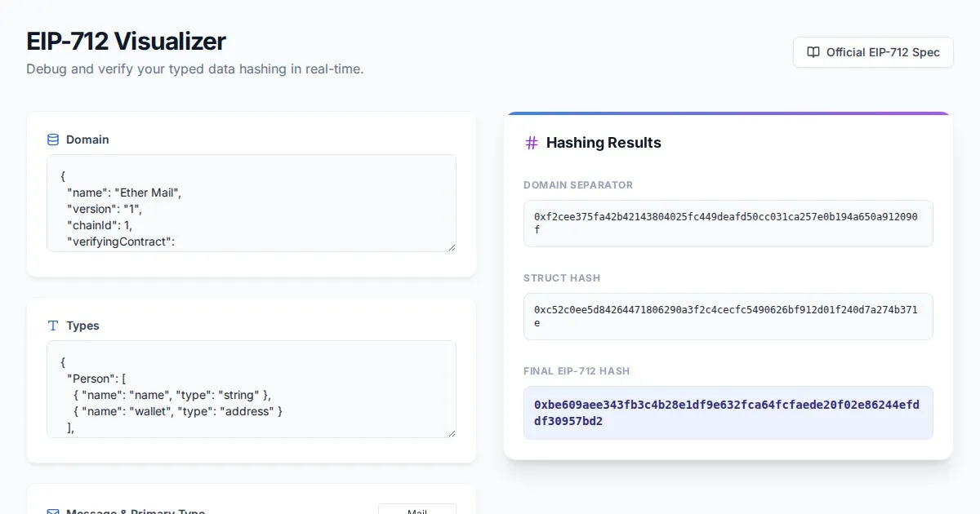Click the verifyingContract line in Domain editor
Viewport: 980px width, 514px height.
pyautogui.click(x=121, y=241)
